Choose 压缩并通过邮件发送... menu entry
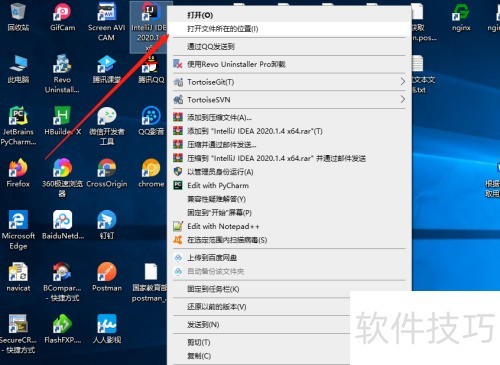 point(289,144)
